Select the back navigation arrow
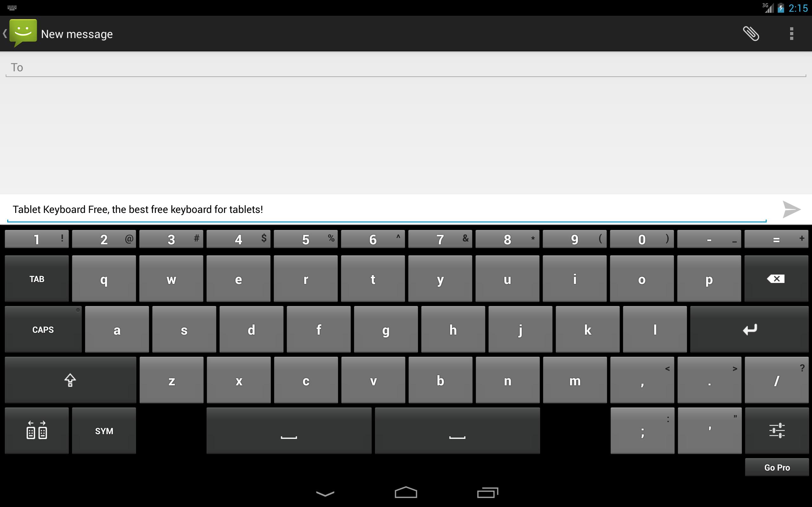 (x=5, y=33)
